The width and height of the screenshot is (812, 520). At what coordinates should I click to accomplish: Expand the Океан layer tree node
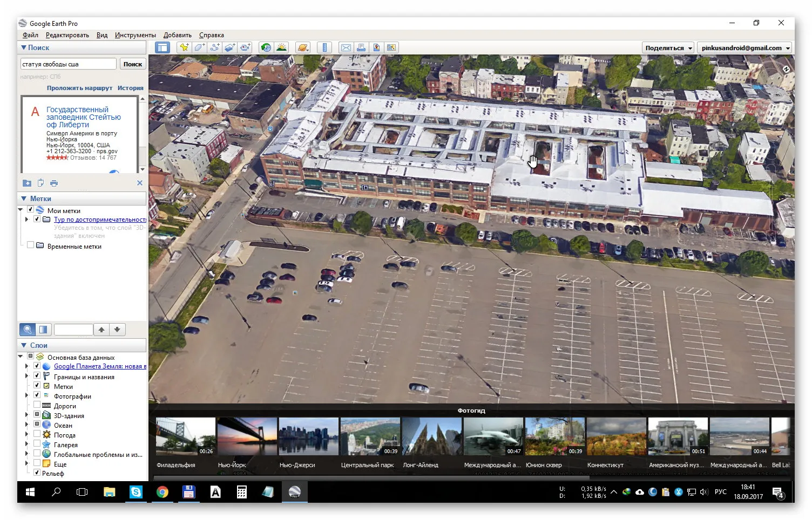point(27,425)
